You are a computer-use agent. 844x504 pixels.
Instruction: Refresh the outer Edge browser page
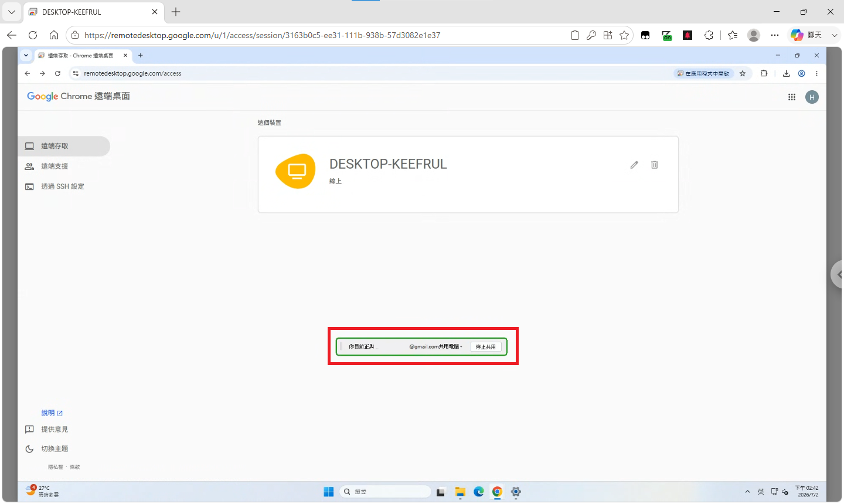click(33, 35)
